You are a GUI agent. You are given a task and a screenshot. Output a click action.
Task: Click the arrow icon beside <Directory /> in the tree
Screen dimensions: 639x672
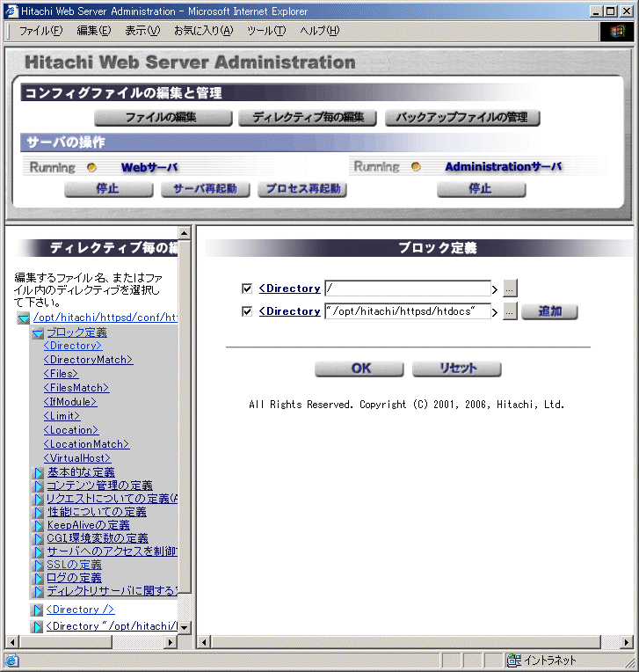pyautogui.click(x=37, y=610)
